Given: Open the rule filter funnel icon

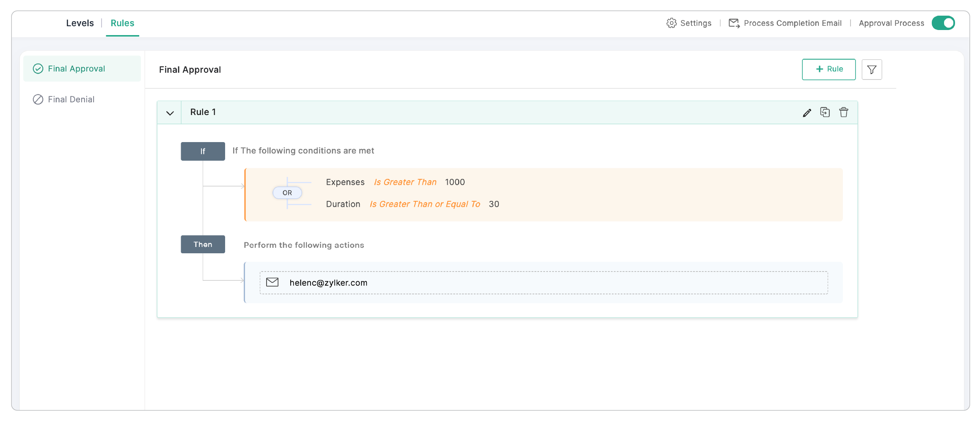Looking at the screenshot, I should [x=872, y=69].
